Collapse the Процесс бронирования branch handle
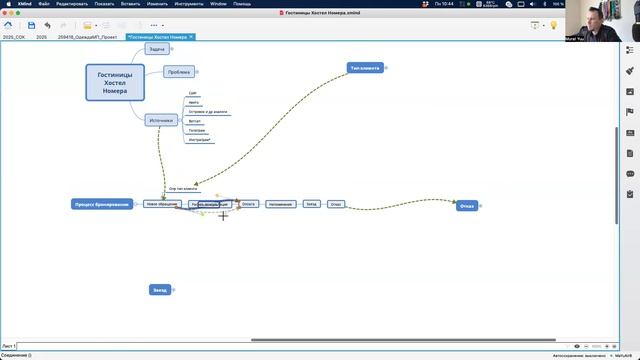This screenshot has width=640, height=360. (x=136, y=204)
